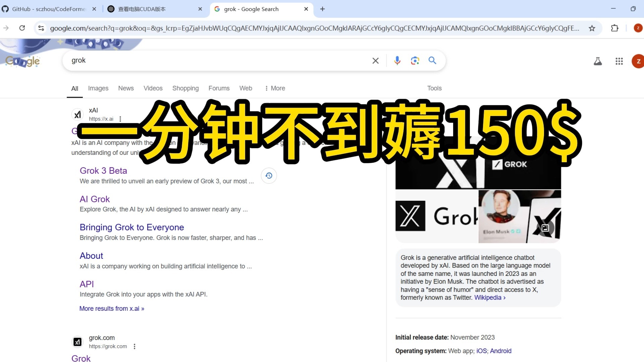The height and width of the screenshot is (362, 644).
Task: Reload the current page
Action: coord(22,28)
